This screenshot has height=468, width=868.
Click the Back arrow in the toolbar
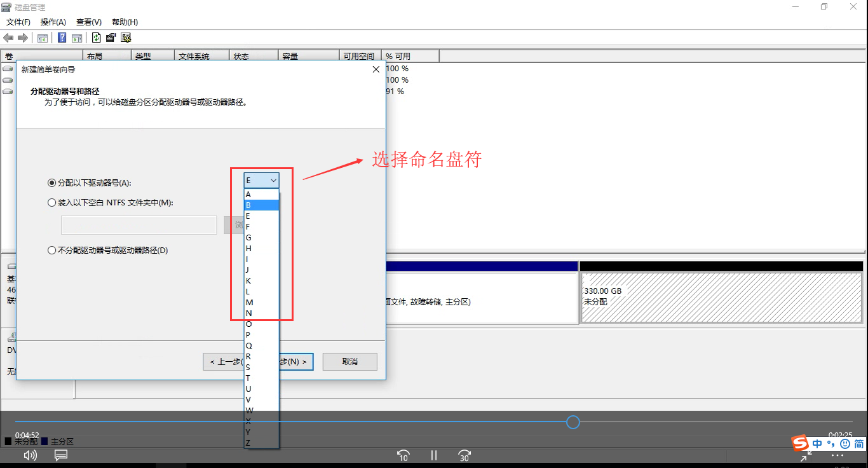click(x=8, y=38)
